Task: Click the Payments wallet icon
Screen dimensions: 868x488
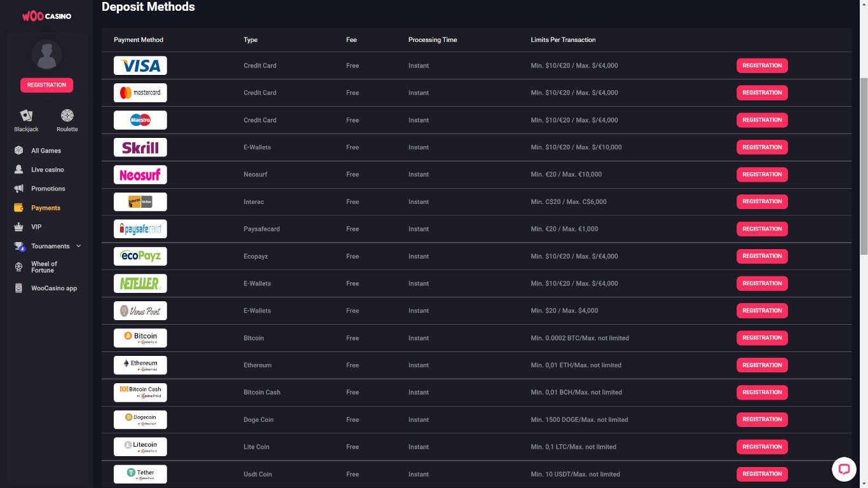Action: point(19,208)
